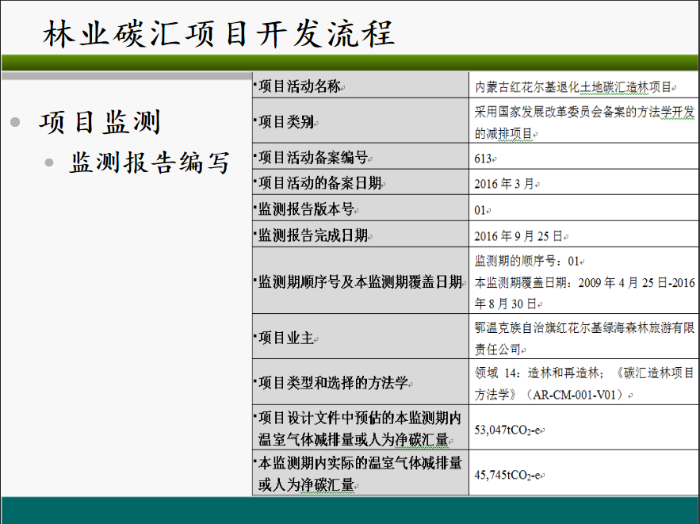Select the 项目监测 bullet heading

[x=99, y=122]
